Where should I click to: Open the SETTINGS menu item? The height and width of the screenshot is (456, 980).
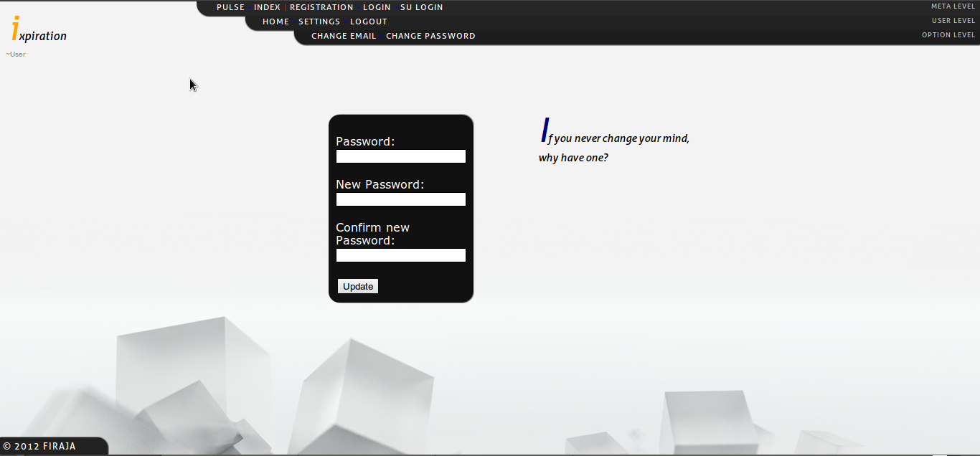coord(319,22)
